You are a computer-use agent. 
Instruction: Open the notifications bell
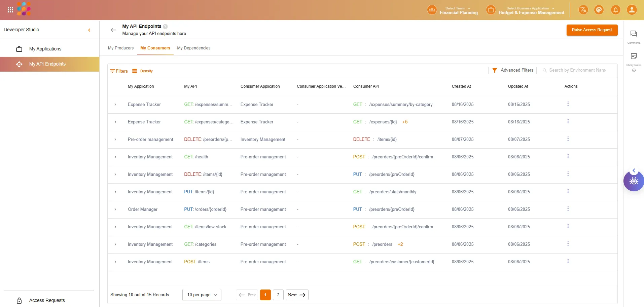coord(615,10)
